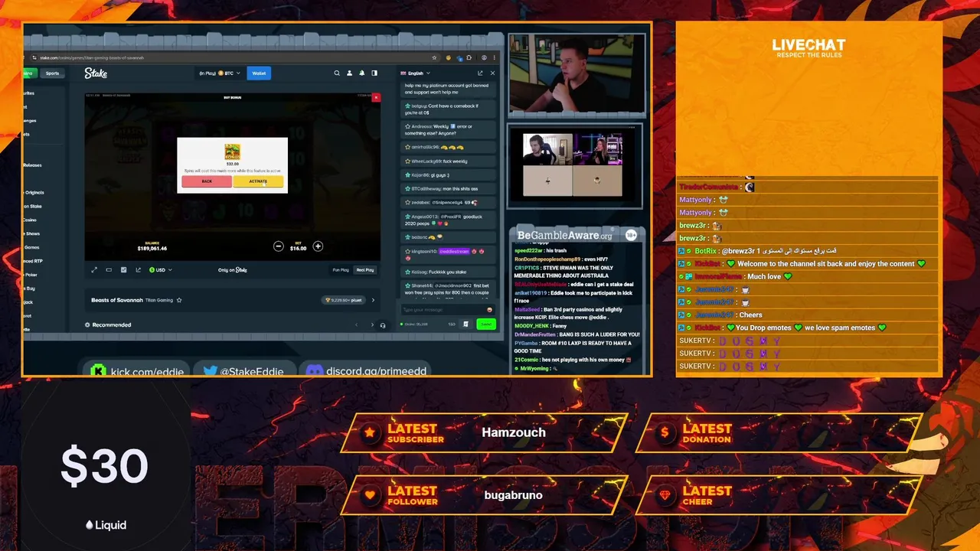The width and height of the screenshot is (980, 551).
Task: Click BeGambleAware.org banner
Action: tap(565, 236)
